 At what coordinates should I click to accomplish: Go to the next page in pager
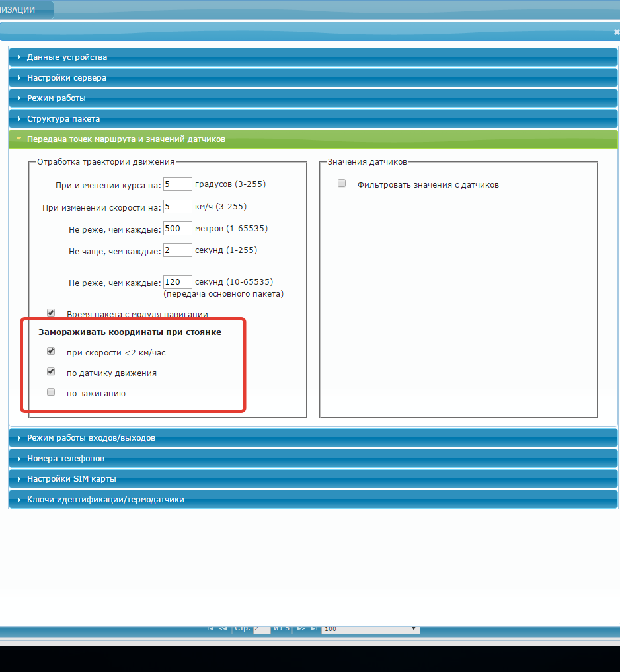pos(301,628)
